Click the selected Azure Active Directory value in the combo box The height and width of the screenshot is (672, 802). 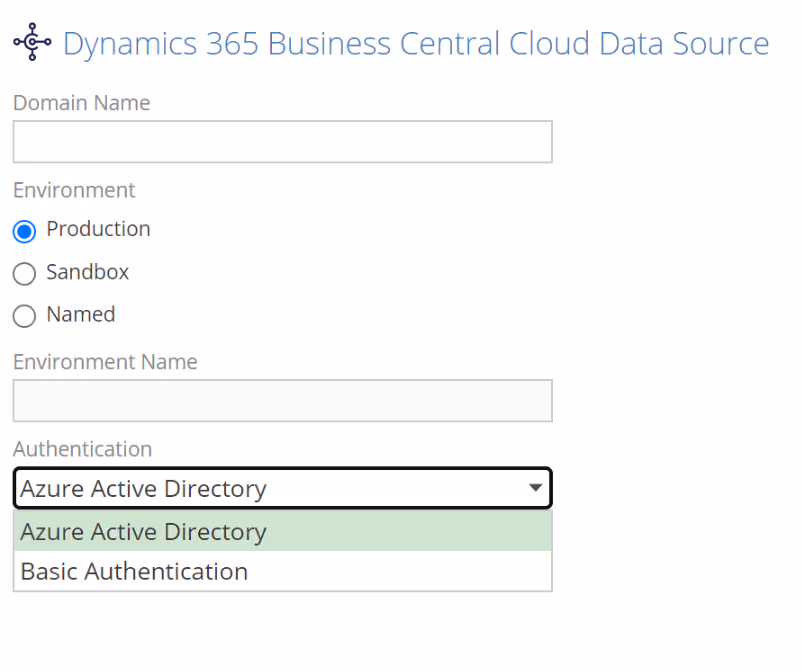(x=143, y=489)
